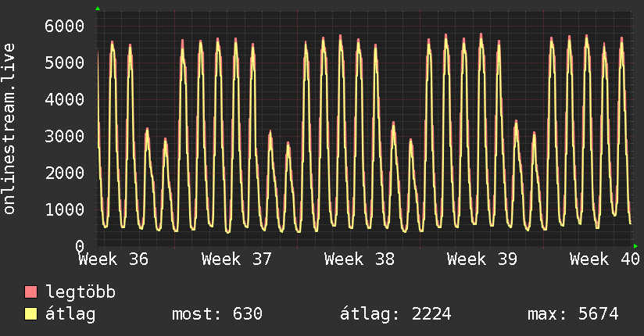The width and height of the screenshot is (644, 336).
Task: Click the Week 40 axis label
Action: [x=605, y=259]
